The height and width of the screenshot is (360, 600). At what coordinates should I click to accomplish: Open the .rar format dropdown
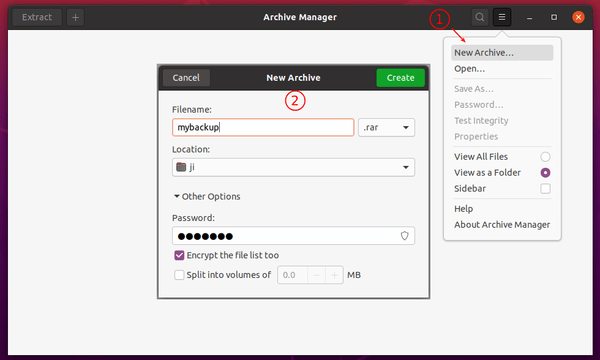386,127
